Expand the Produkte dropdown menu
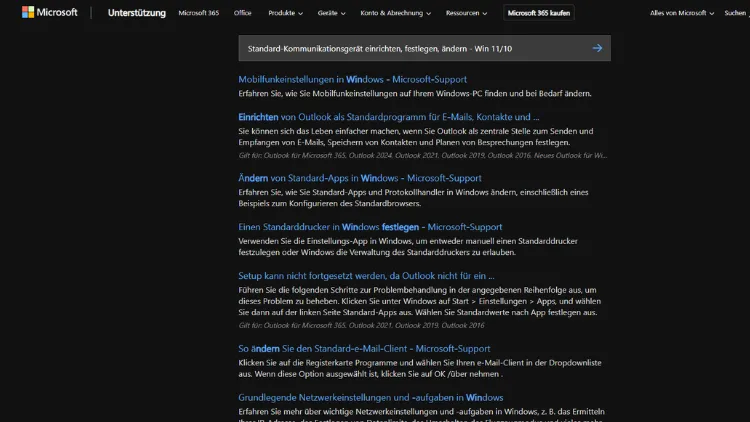Screen dimensions: 750x422 [285, 13]
